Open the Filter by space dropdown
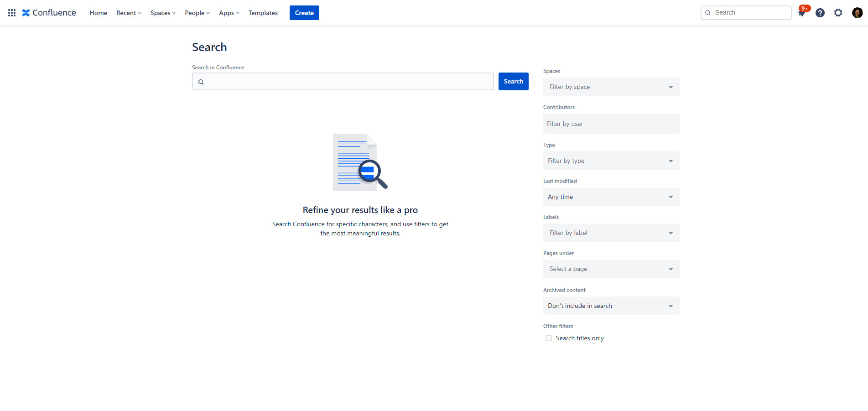868x411 pixels. pyautogui.click(x=611, y=87)
